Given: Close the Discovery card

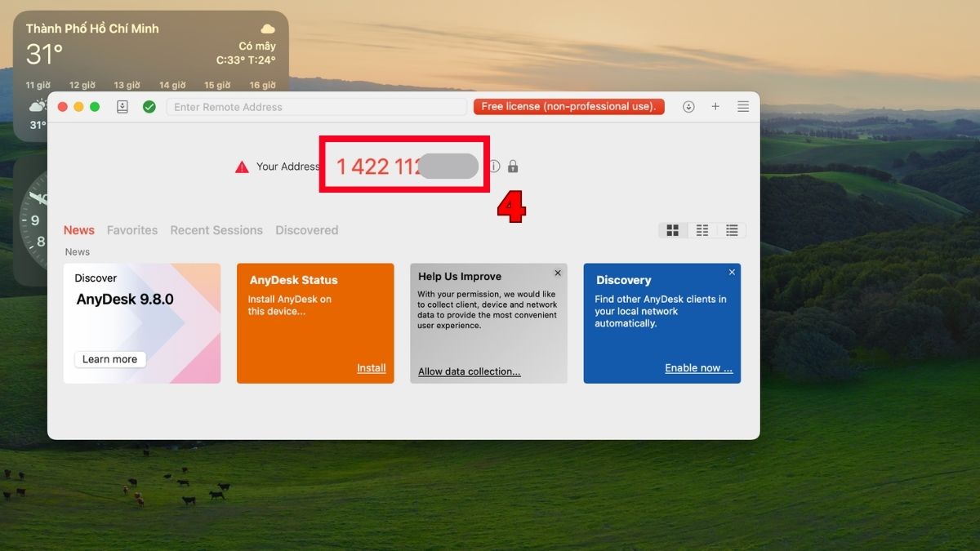Looking at the screenshot, I should point(732,272).
